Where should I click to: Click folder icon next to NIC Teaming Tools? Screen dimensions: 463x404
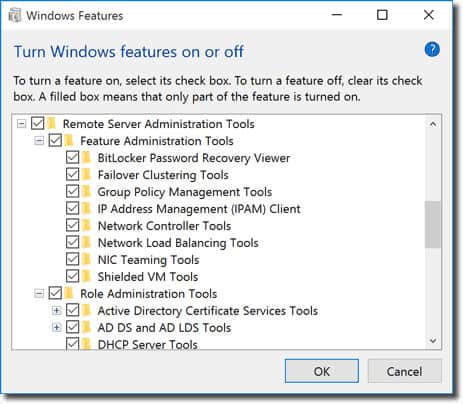click(86, 260)
